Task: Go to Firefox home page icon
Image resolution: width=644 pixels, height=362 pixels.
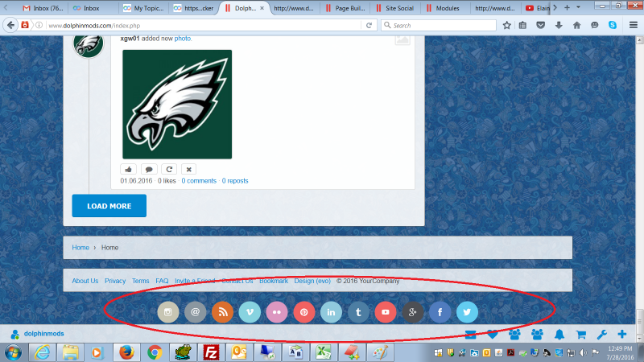Action: coord(576,25)
